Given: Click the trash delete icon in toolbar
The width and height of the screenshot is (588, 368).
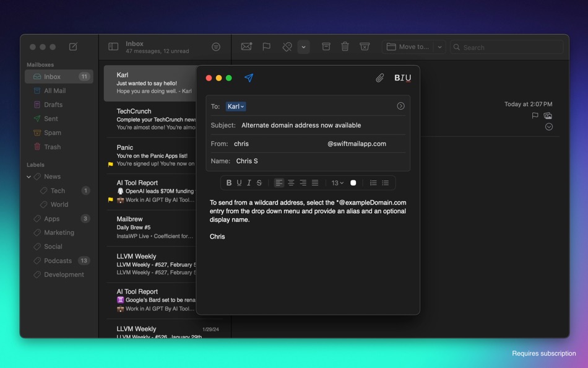Looking at the screenshot, I should point(345,47).
